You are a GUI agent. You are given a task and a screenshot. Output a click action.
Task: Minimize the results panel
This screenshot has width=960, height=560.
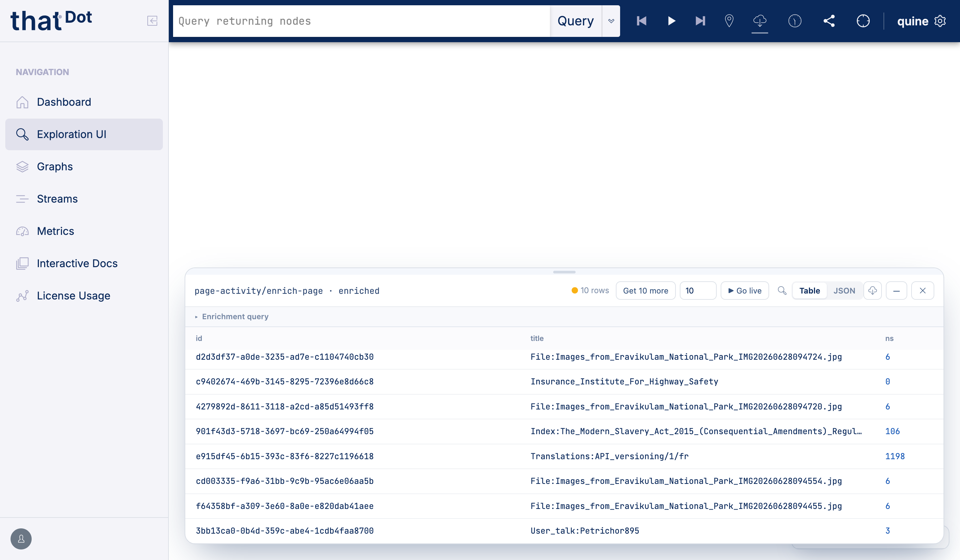[896, 291]
